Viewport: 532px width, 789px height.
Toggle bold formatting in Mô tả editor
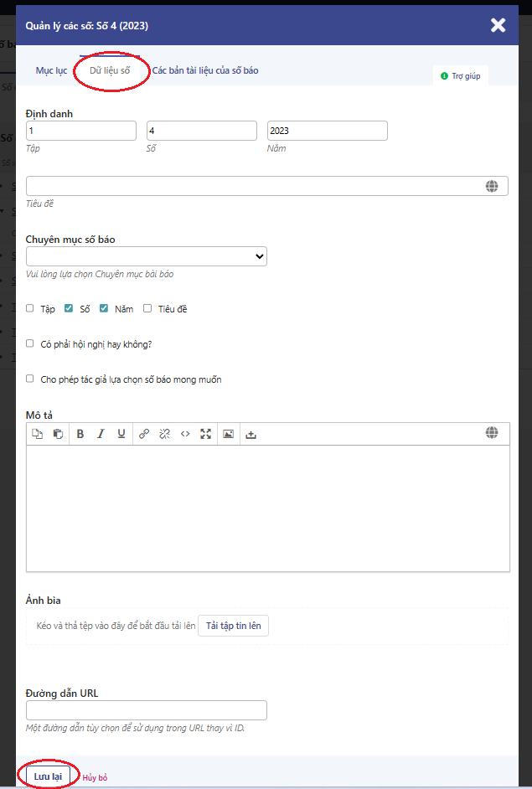coord(80,434)
